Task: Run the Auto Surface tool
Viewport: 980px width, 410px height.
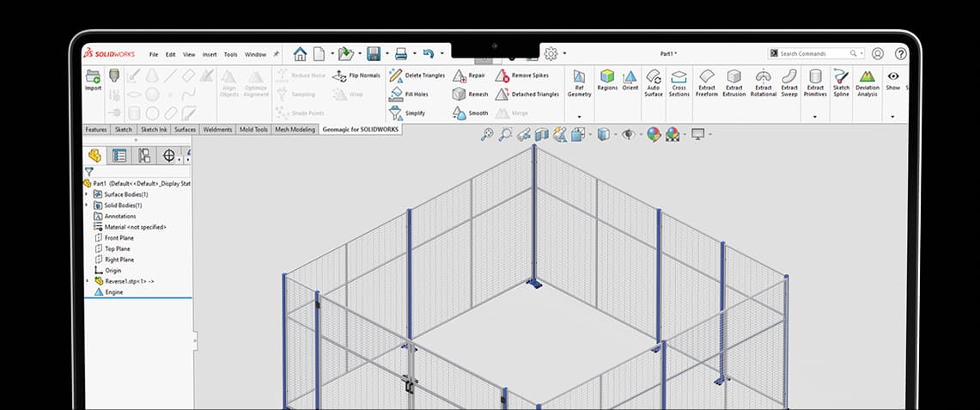Action: (653, 83)
